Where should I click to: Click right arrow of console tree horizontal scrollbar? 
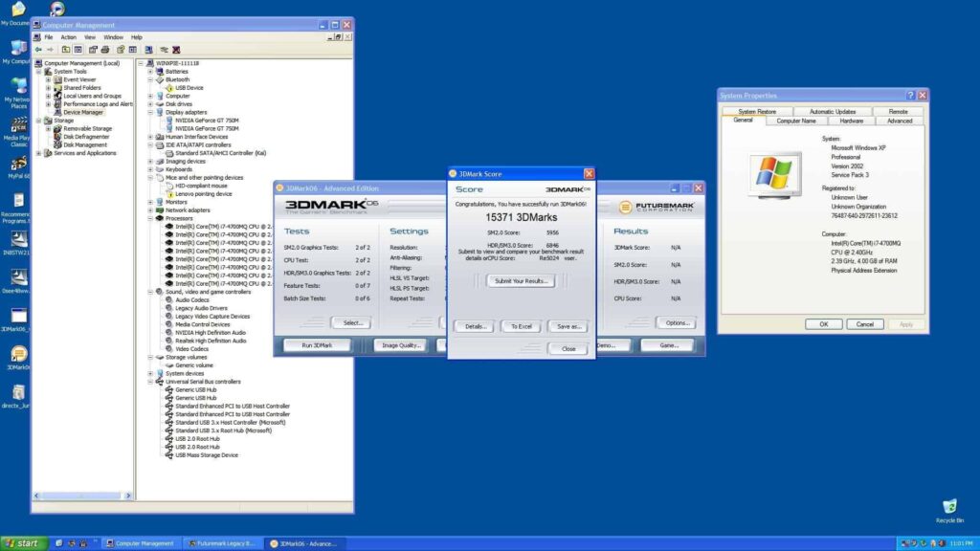pyautogui.click(x=128, y=496)
